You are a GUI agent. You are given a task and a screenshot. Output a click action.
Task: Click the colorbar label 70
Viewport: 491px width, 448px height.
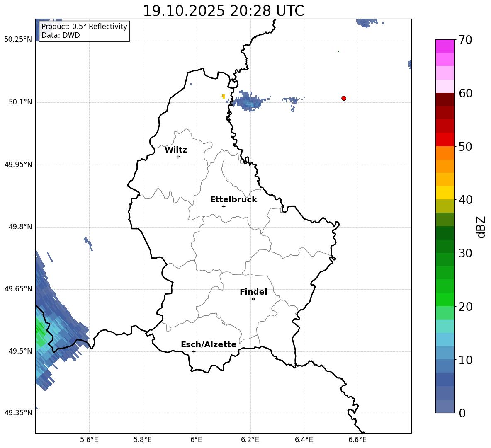click(x=465, y=40)
